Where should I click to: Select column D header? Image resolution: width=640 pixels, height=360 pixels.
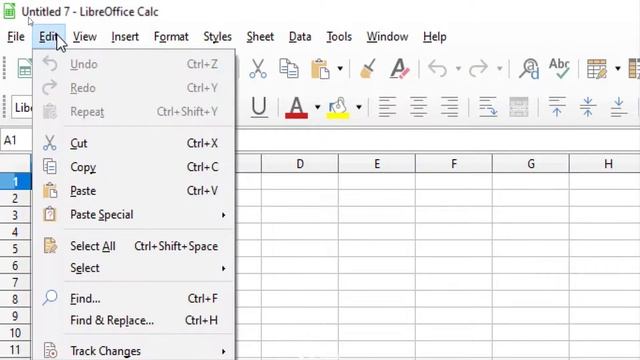tap(300, 164)
